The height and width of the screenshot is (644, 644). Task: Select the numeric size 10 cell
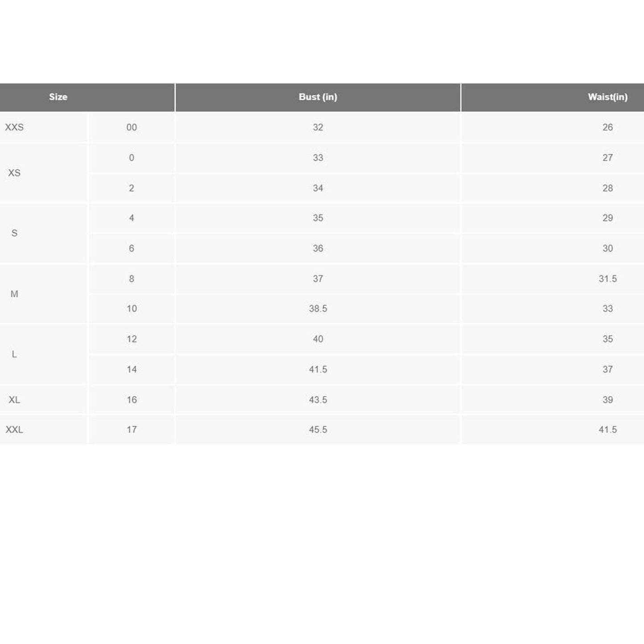tap(131, 309)
